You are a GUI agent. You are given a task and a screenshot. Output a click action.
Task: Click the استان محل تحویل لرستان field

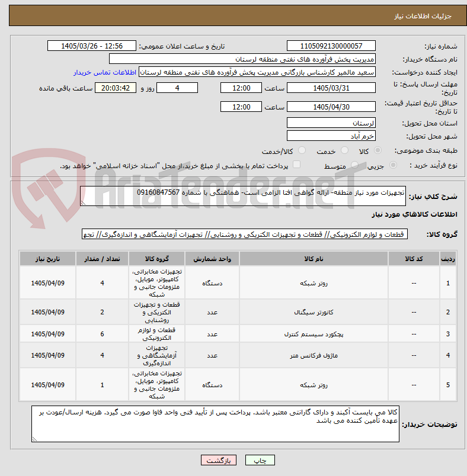click(x=331, y=123)
